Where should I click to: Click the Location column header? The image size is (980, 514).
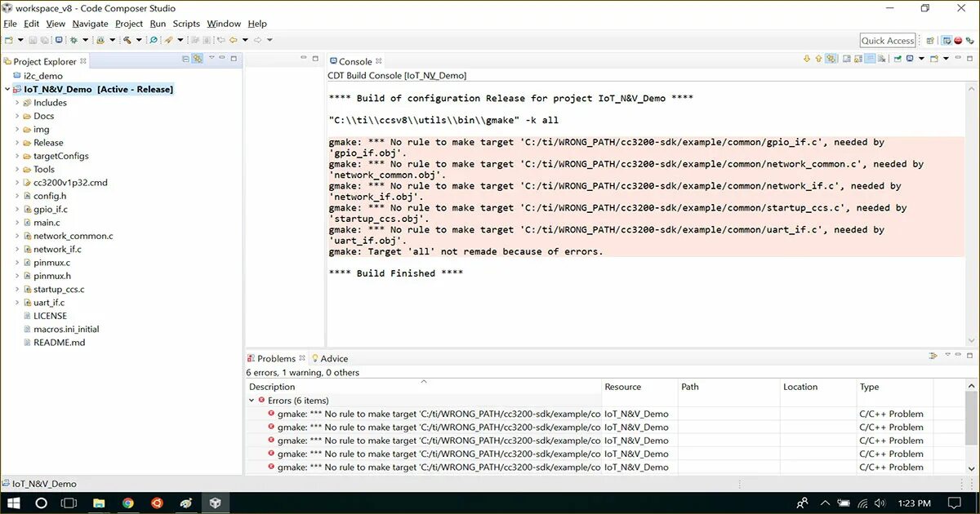click(x=818, y=387)
